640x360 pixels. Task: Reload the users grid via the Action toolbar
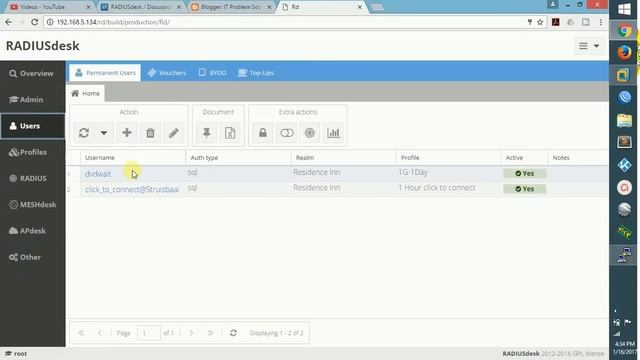click(84, 133)
